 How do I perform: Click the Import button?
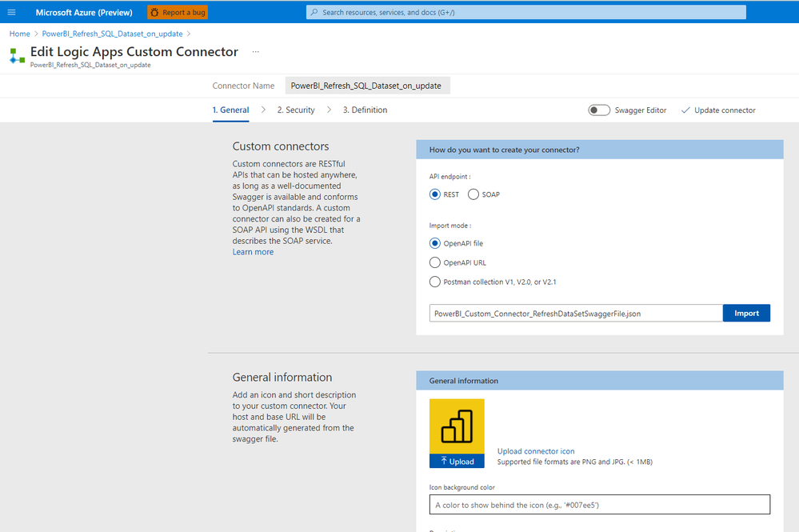[x=746, y=313]
